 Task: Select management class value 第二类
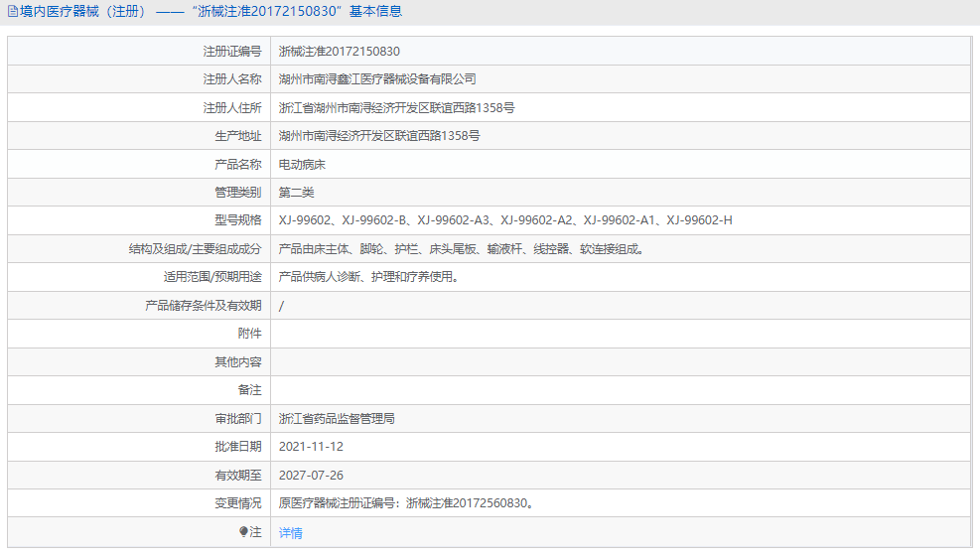point(296,193)
